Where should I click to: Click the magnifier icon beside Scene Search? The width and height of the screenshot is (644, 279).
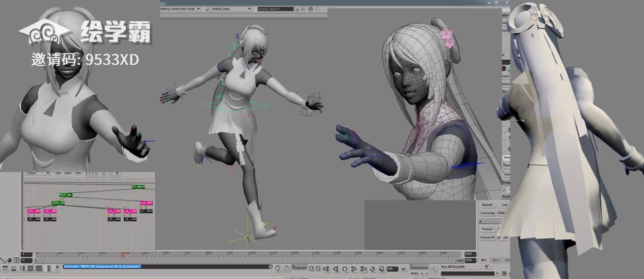(298, 9)
